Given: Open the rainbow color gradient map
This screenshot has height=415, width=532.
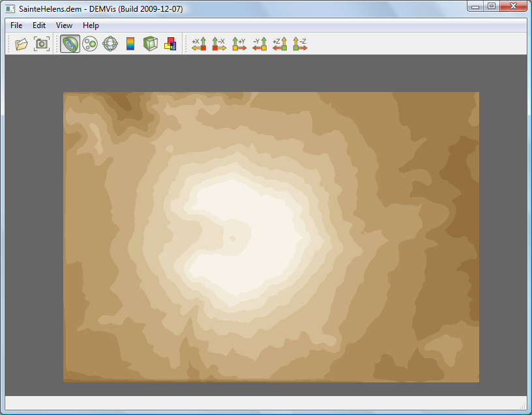Looking at the screenshot, I should pyautogui.click(x=130, y=44).
